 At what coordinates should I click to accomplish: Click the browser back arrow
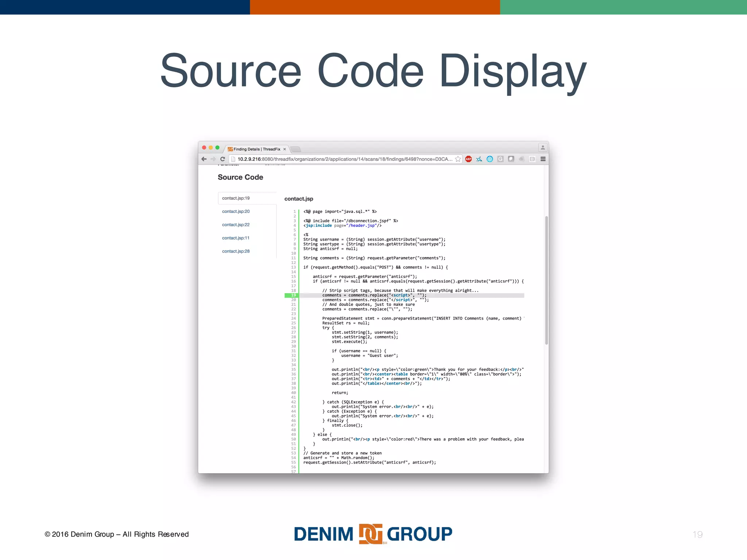pyautogui.click(x=204, y=159)
